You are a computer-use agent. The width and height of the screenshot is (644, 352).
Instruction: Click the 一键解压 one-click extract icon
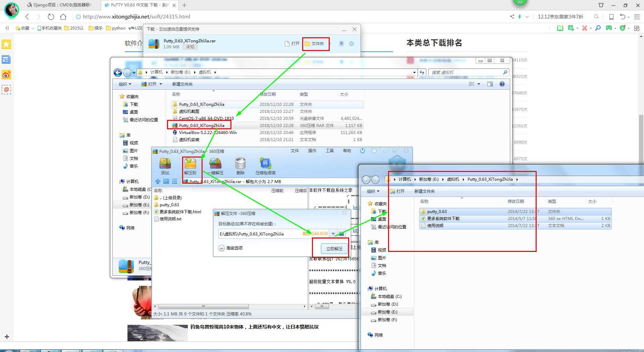(215, 166)
